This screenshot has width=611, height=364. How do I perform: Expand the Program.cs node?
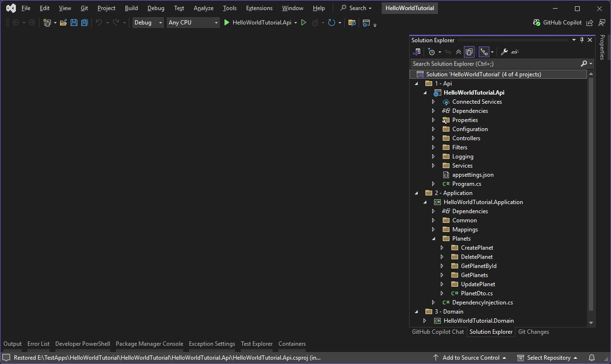point(433,184)
